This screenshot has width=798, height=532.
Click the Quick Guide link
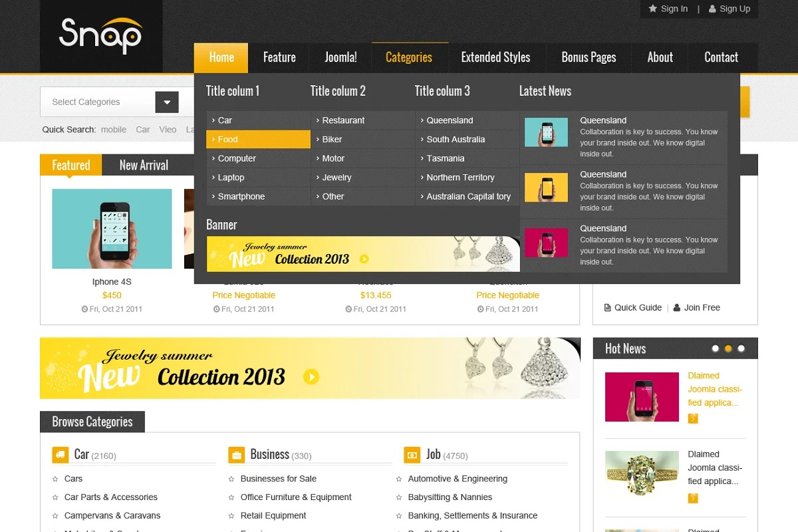pyautogui.click(x=637, y=307)
